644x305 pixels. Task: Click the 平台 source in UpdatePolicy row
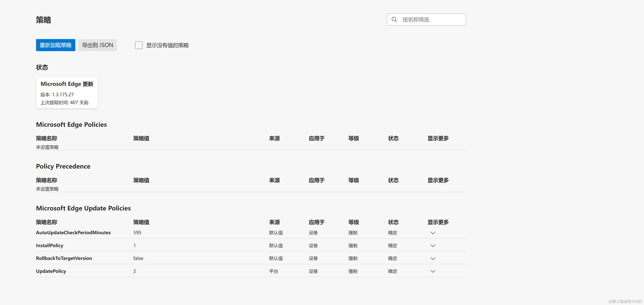pos(274,271)
